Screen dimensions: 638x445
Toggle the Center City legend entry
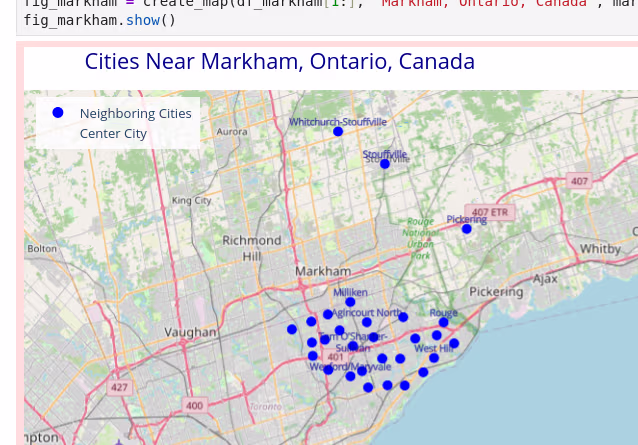coord(113,133)
